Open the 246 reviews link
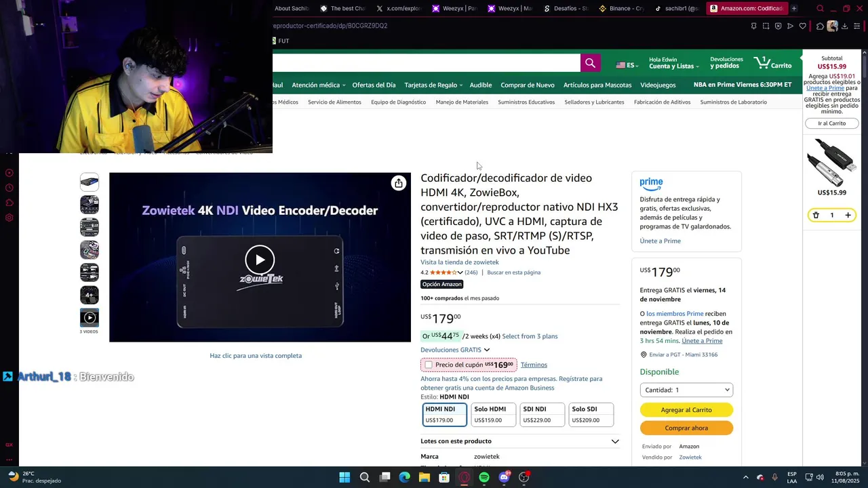The image size is (868, 488). pos(471,272)
